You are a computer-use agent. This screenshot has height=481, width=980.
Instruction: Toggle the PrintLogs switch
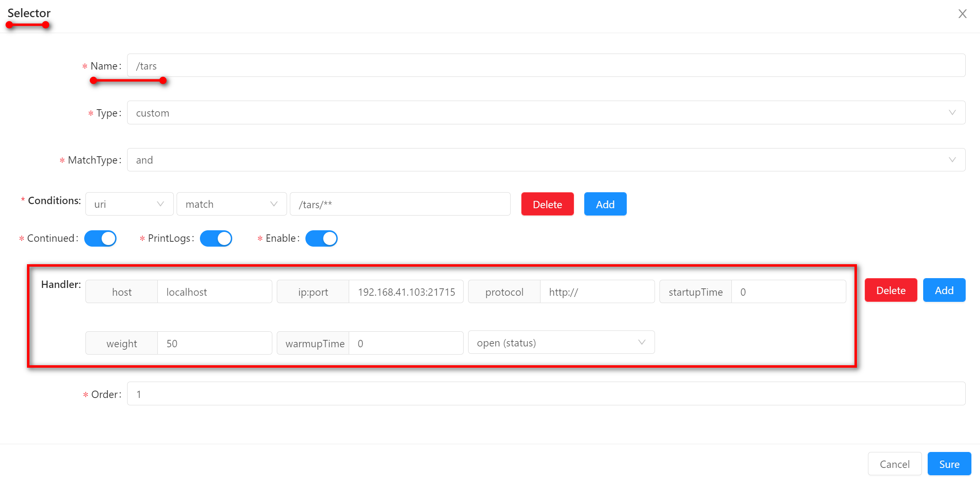tap(216, 238)
